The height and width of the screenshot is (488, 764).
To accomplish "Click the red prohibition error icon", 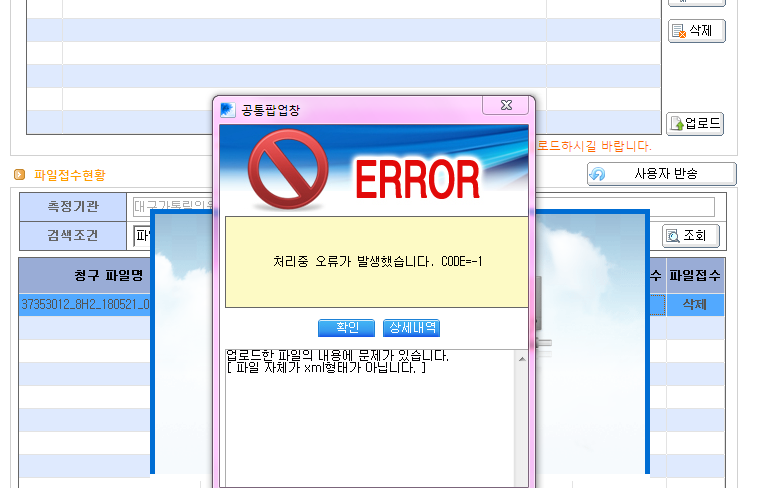I will (288, 170).
